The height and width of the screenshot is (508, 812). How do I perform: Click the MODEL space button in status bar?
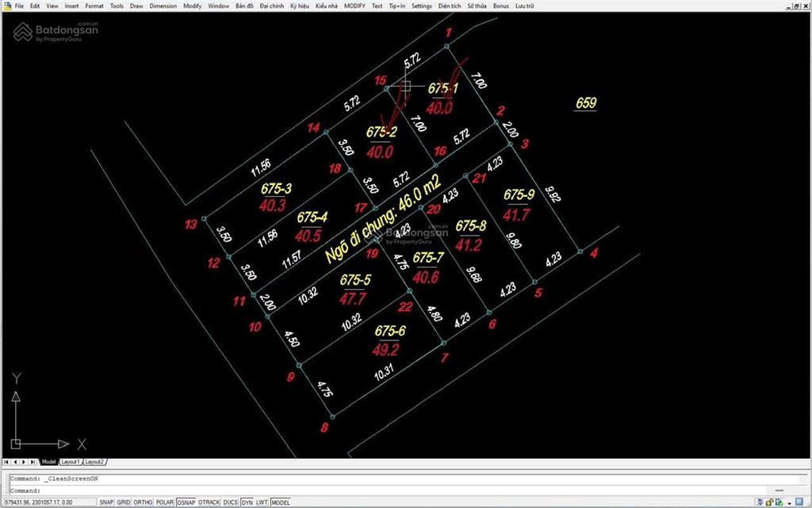point(281,502)
